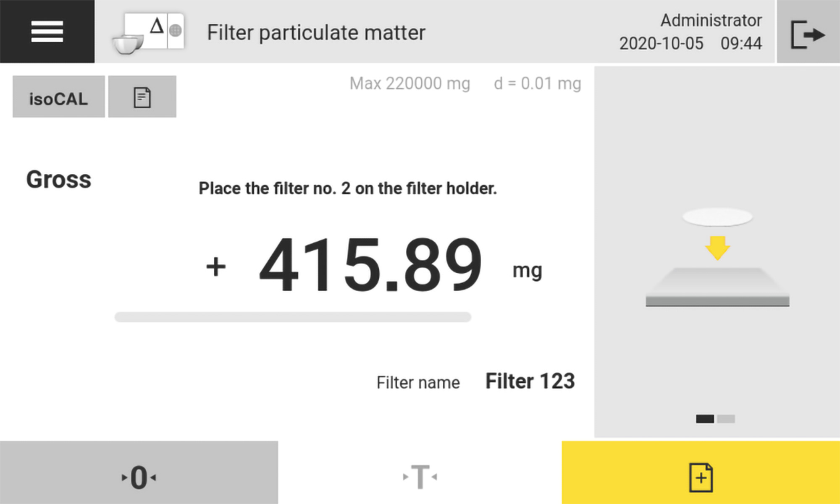
Task: Tap the Administrator user label
Action: point(711,20)
